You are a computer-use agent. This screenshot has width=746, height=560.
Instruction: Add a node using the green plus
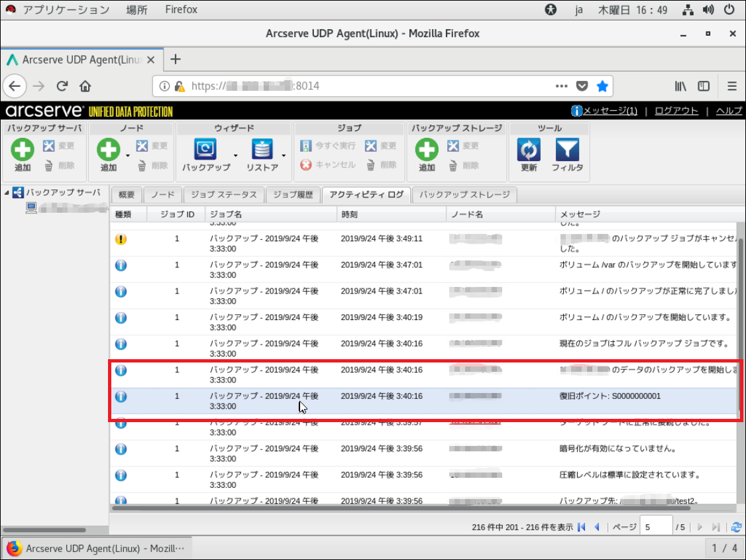tap(109, 154)
